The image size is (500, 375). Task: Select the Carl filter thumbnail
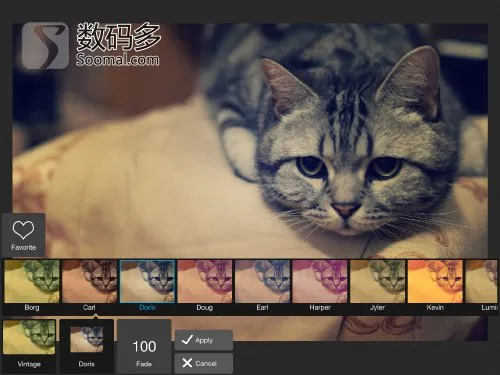(89, 282)
